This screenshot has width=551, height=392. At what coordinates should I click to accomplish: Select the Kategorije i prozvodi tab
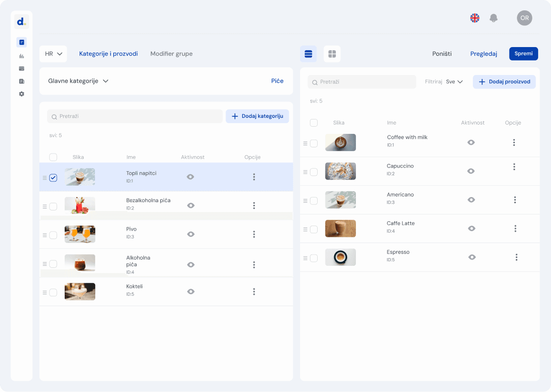click(108, 54)
